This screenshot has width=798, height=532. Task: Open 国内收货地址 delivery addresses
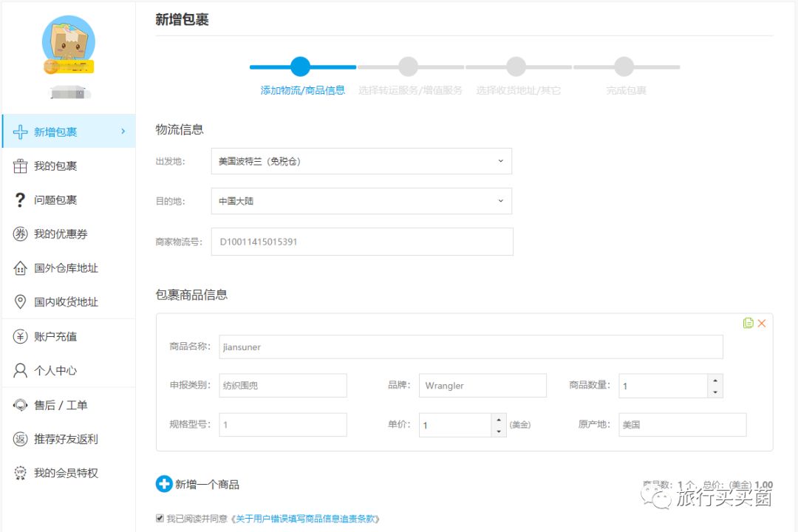60,301
